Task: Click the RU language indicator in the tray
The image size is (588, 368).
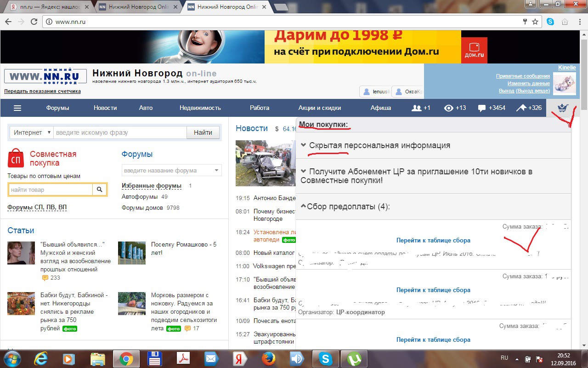Action: coord(504,358)
